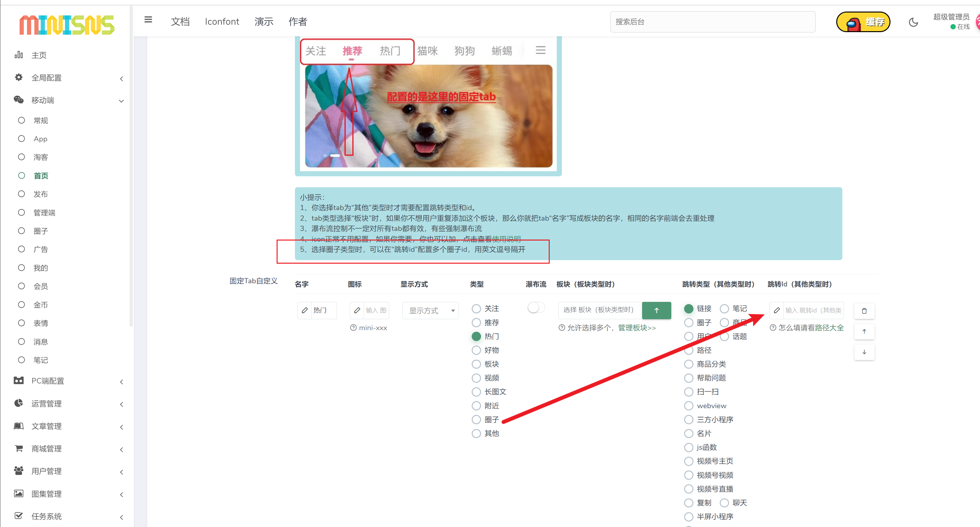Click the hamburger menu toggle icon
Screen dimensions: 980x527
pyautogui.click(x=148, y=20)
